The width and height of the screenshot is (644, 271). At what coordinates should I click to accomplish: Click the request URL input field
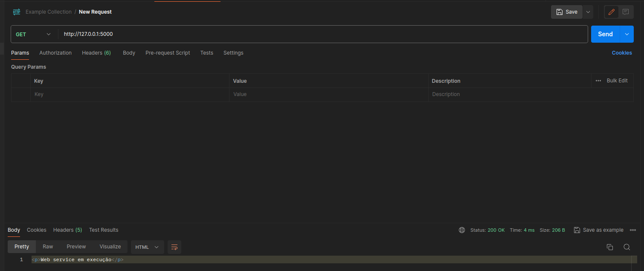pyautogui.click(x=320, y=34)
